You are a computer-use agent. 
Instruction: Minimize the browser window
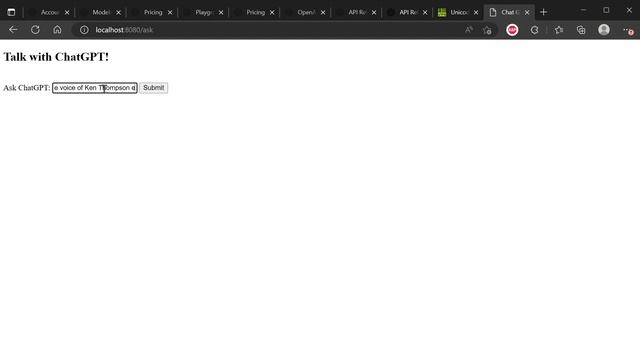pyautogui.click(x=583, y=10)
